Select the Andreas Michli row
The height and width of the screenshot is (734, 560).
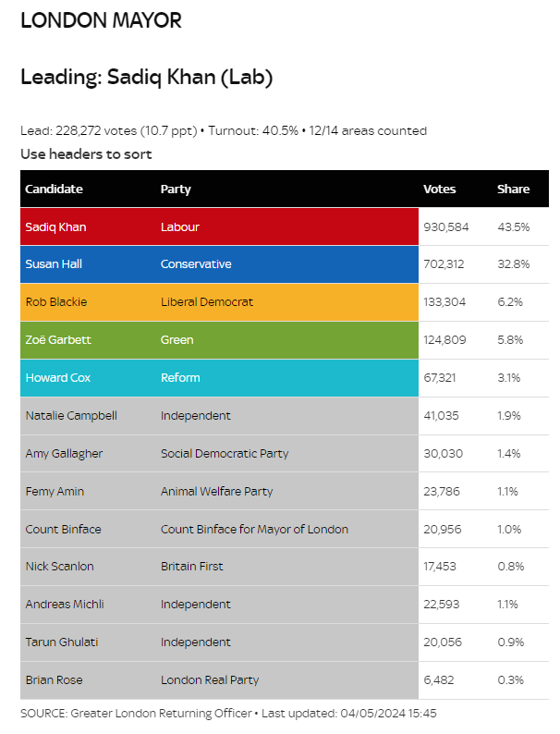click(x=285, y=605)
